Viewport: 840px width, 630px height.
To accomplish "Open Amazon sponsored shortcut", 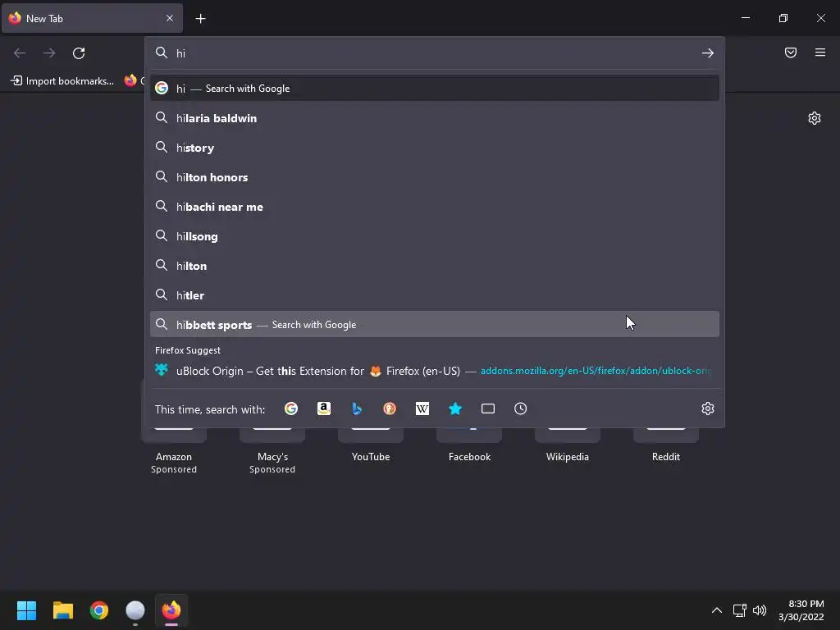I will click(174, 451).
